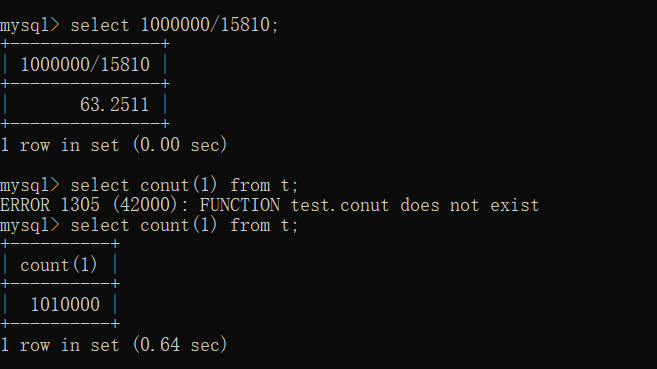Image resolution: width=657 pixels, height=369 pixels.
Task: Click the column header '1000000/15810'
Action: pyautogui.click(x=85, y=65)
